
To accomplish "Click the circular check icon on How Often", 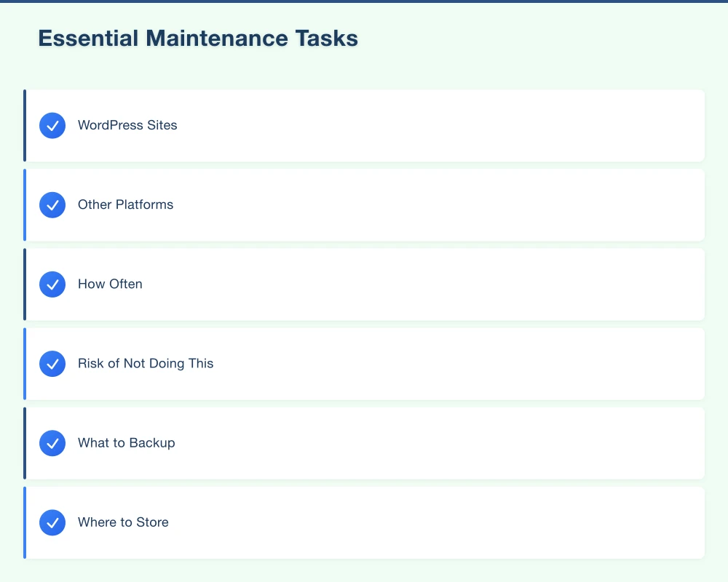I will pyautogui.click(x=52, y=284).
